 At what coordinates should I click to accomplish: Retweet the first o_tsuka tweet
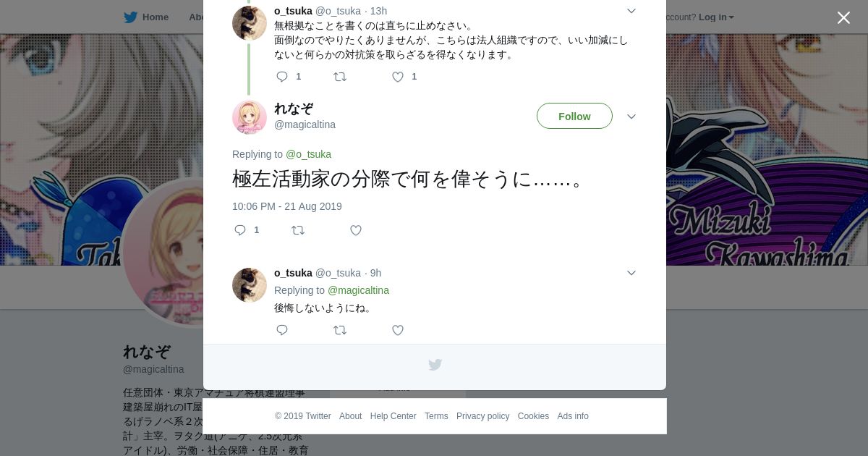coord(340,77)
